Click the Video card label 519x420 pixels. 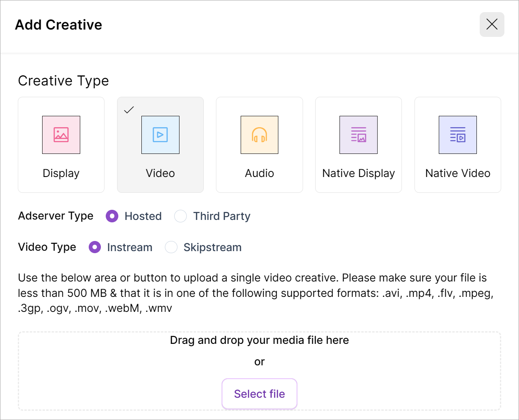[x=160, y=173]
